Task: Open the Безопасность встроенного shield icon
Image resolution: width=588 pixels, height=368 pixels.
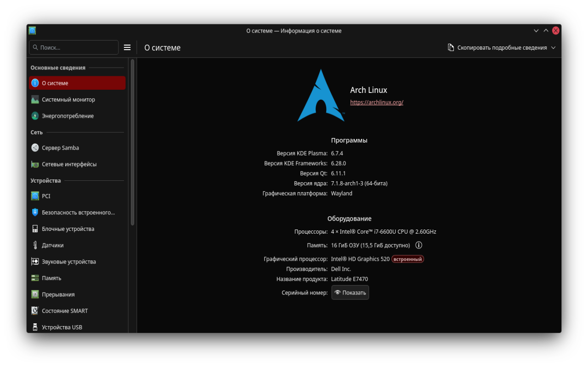Action: [35, 213]
